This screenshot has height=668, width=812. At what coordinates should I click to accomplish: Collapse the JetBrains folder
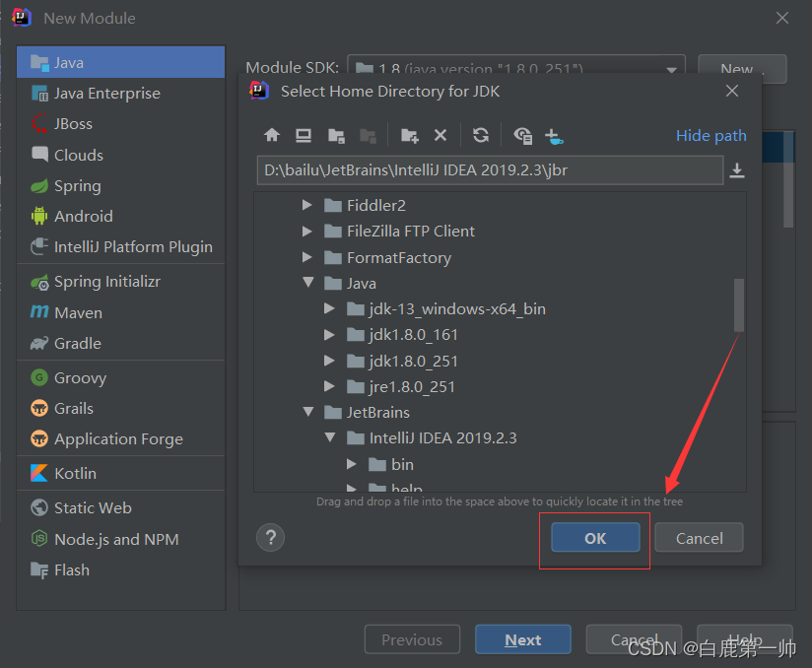[308, 412]
